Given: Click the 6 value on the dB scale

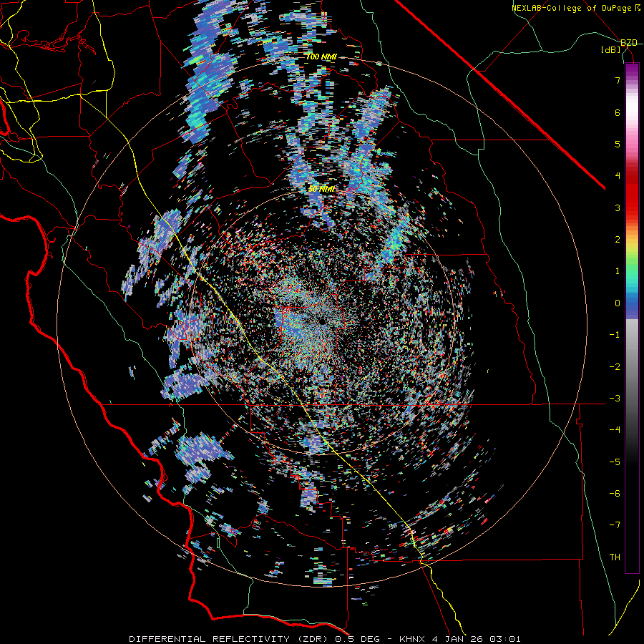Looking at the screenshot, I should coord(618,112).
